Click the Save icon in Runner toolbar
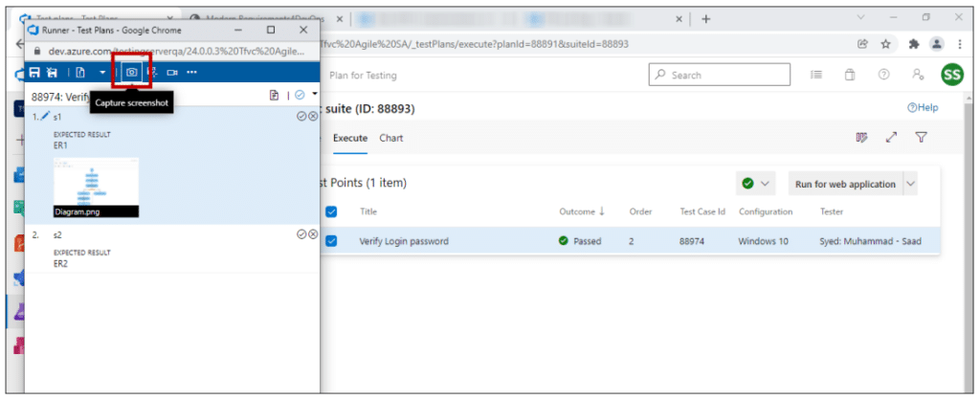 37,73
